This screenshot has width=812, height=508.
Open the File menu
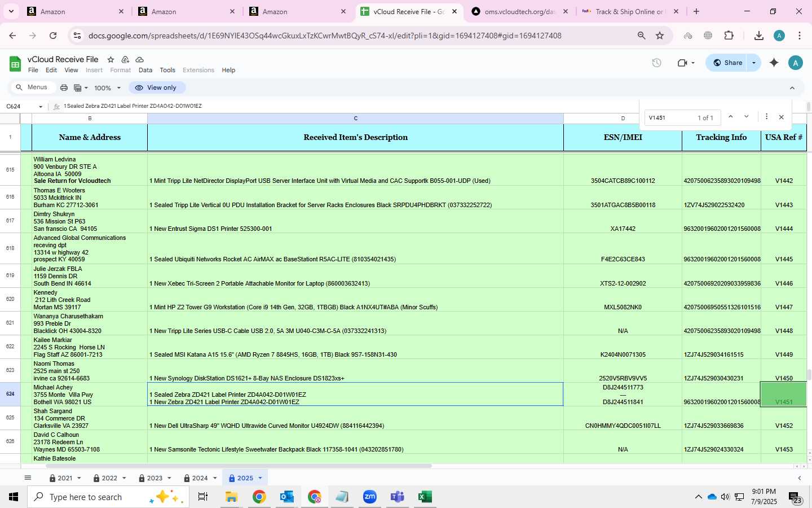[x=33, y=70]
